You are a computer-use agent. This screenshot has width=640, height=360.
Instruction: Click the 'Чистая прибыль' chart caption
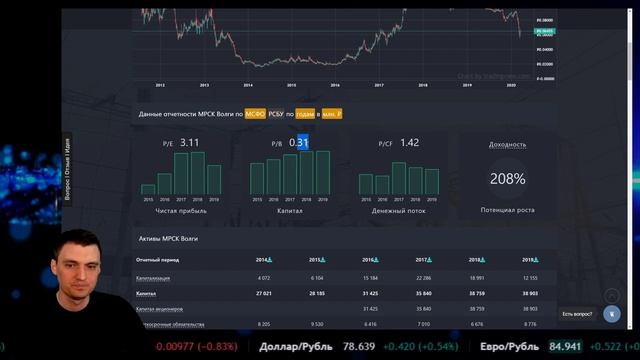click(x=181, y=211)
